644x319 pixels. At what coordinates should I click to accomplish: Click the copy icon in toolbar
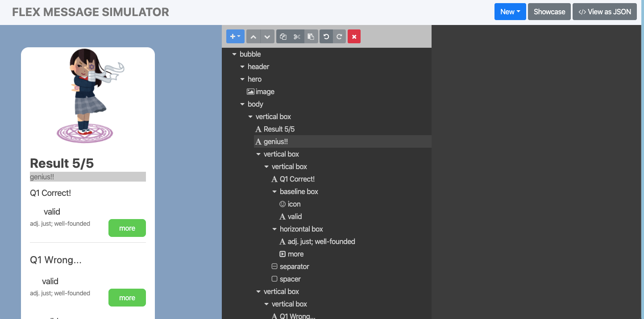pos(283,37)
